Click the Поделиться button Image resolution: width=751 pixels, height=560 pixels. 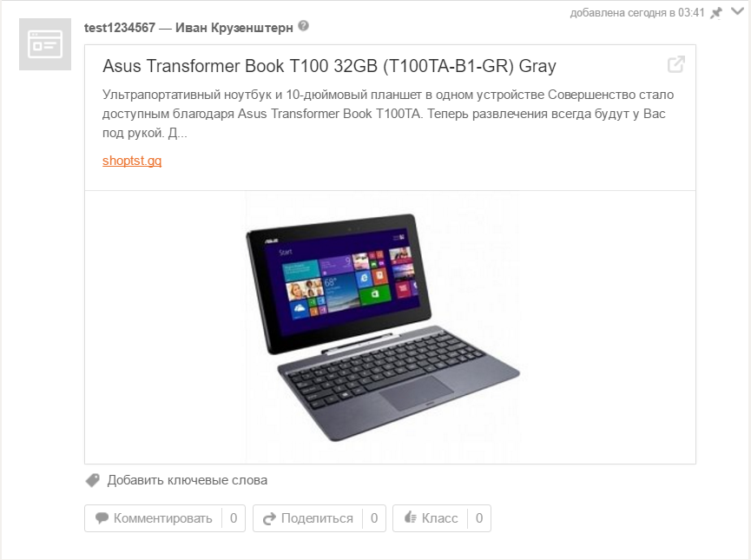308,518
